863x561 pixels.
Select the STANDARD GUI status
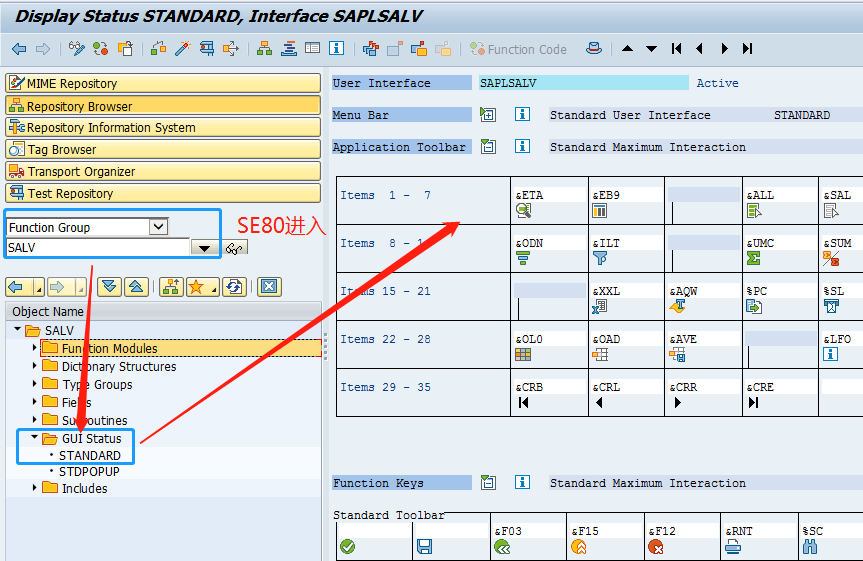click(90, 455)
